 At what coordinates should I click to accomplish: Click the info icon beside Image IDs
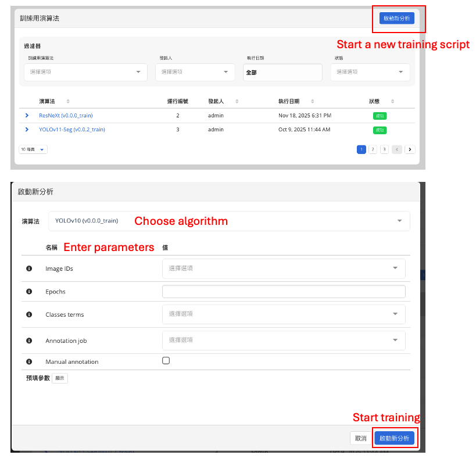[29, 268]
